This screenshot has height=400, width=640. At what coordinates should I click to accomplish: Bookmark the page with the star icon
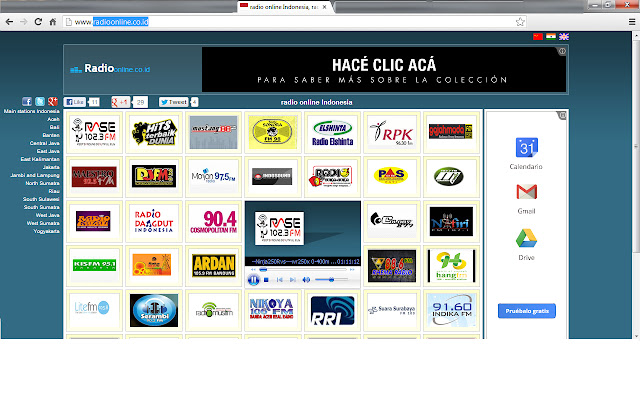[x=520, y=22]
